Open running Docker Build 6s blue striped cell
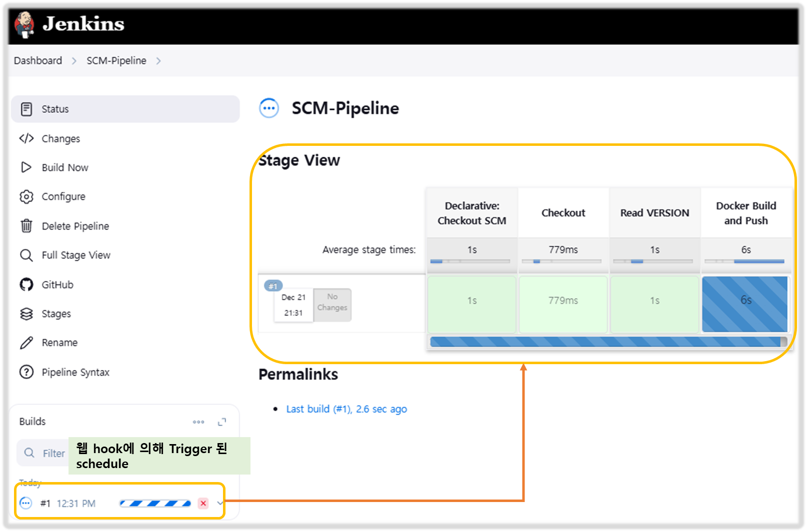The image size is (807, 532). click(x=745, y=304)
